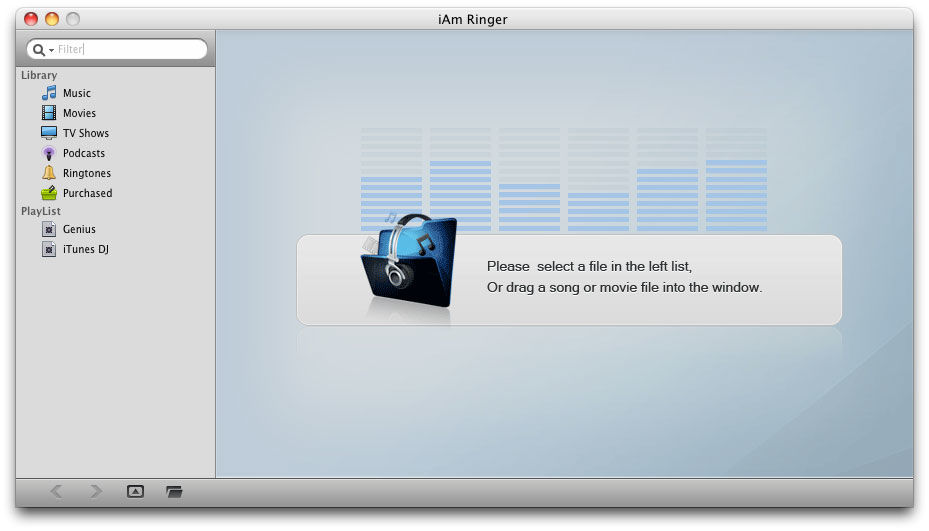Click the green Purchased basket icon
Image resolution: width=929 pixels, height=531 pixels.
click(x=49, y=193)
